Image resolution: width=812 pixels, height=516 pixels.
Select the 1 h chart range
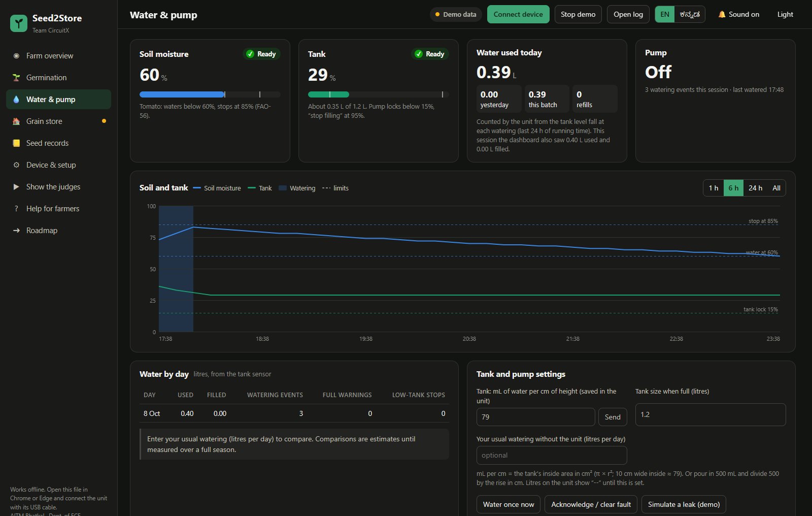coord(713,188)
